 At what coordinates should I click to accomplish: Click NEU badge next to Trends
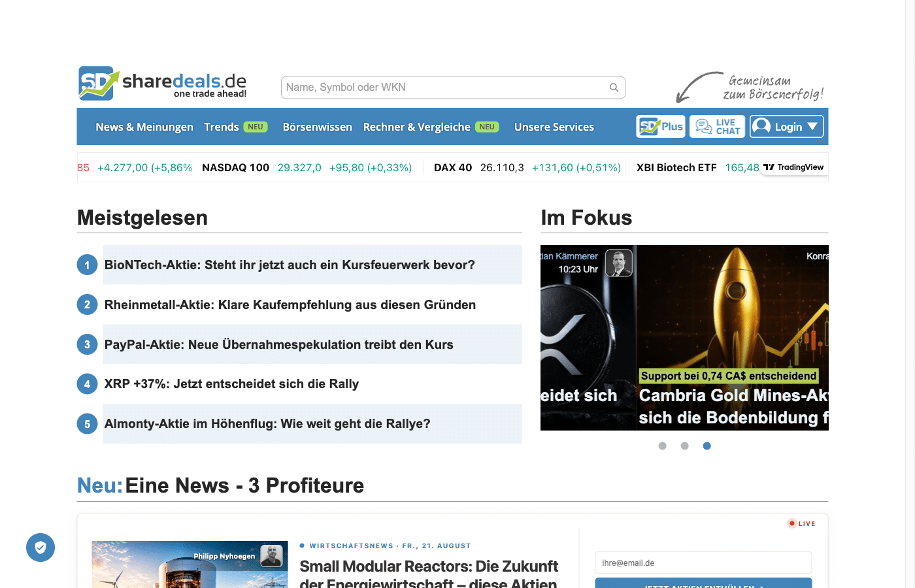pos(256,127)
